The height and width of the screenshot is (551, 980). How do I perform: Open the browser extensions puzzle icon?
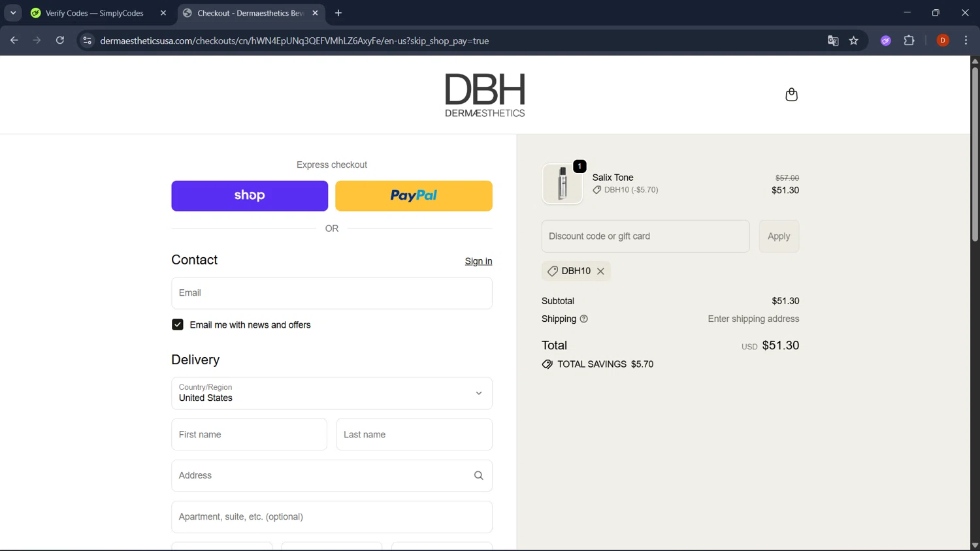909,40
